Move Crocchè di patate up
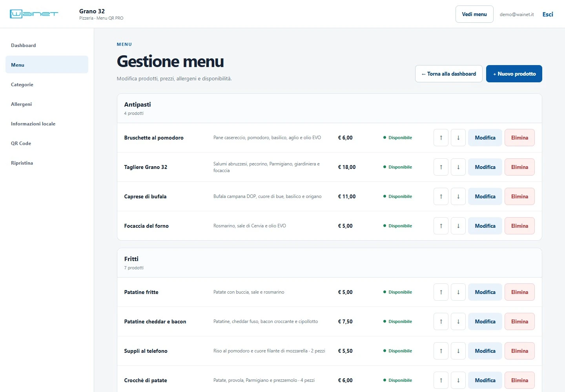This screenshot has height=392, width=565. coord(441,380)
